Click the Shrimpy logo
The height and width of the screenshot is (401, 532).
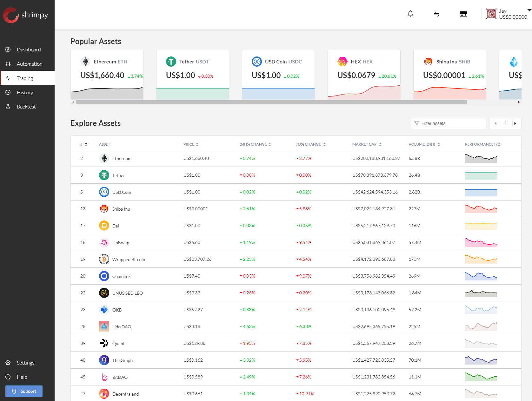point(25,15)
